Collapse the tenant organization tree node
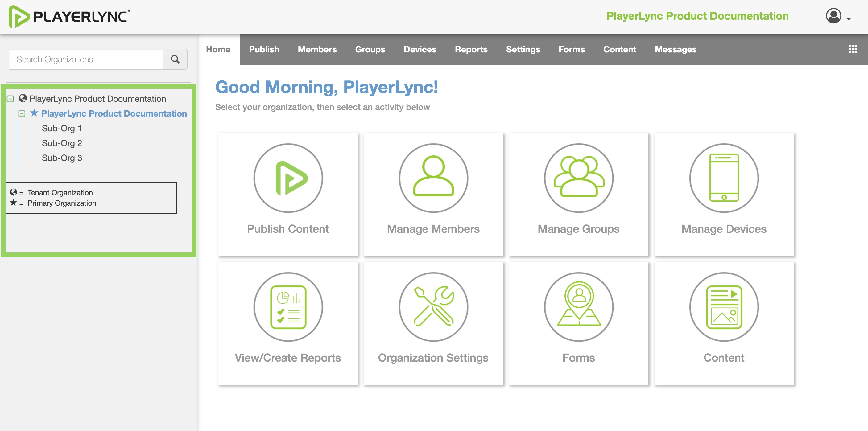The width and height of the screenshot is (868, 431). point(10,99)
